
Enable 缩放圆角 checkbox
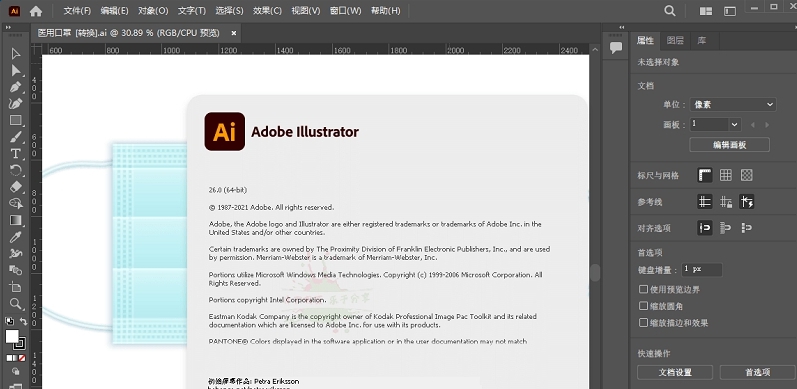[x=643, y=306]
